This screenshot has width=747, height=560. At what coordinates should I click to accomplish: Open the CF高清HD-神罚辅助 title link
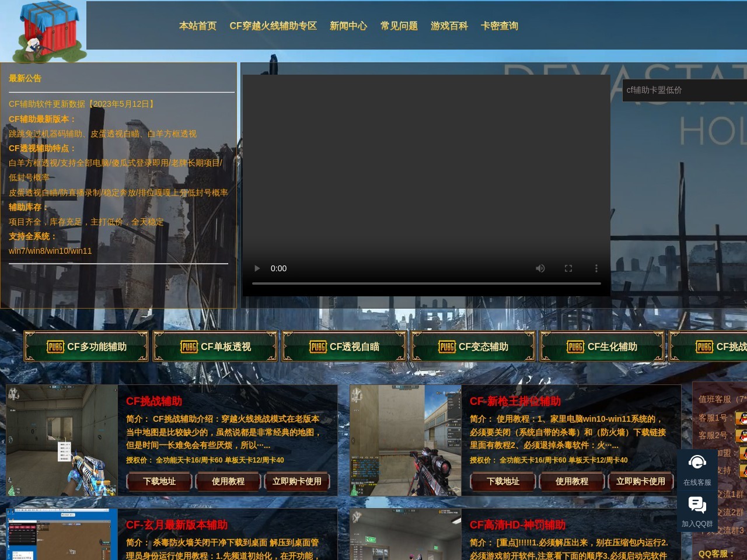(x=518, y=525)
